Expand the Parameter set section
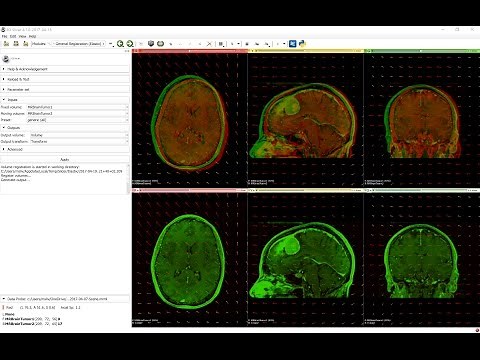The width and height of the screenshot is (480, 360). [x=65, y=89]
